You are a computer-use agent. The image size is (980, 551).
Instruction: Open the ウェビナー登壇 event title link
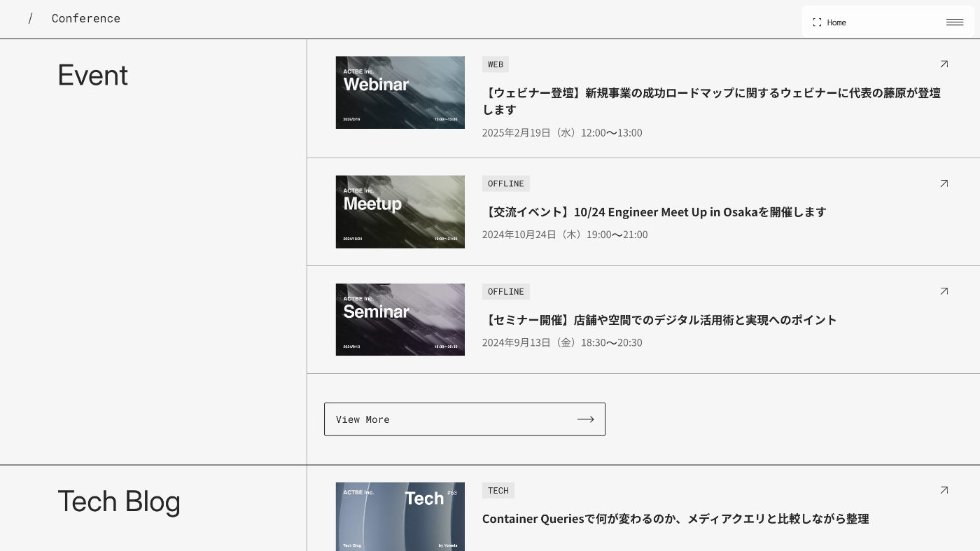click(711, 101)
